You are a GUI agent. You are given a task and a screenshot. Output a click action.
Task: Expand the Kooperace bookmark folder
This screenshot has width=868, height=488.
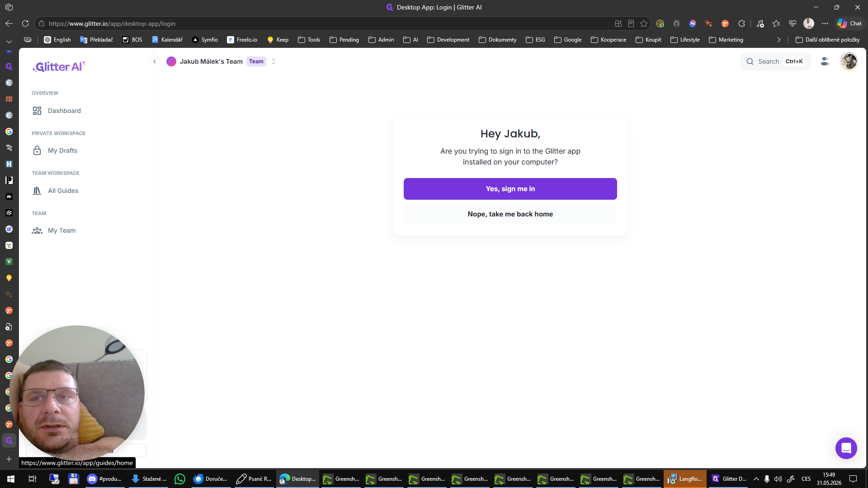(x=608, y=40)
